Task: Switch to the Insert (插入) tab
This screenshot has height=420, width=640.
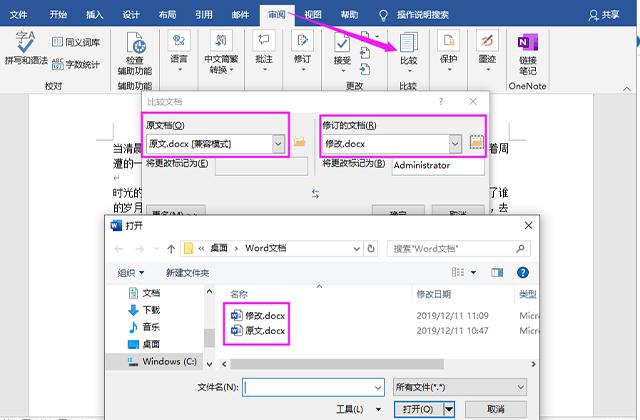Action: coord(94,15)
